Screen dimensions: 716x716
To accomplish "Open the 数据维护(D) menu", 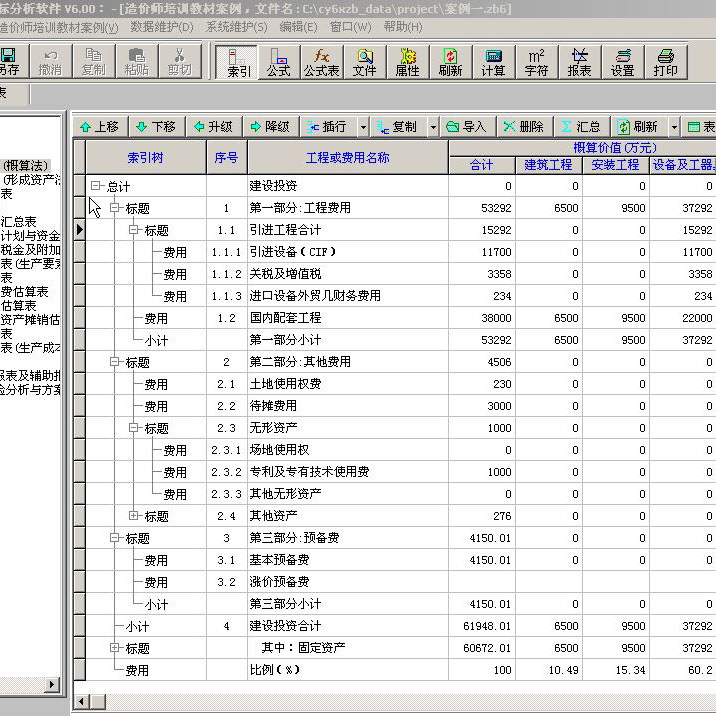I will 163,27.
